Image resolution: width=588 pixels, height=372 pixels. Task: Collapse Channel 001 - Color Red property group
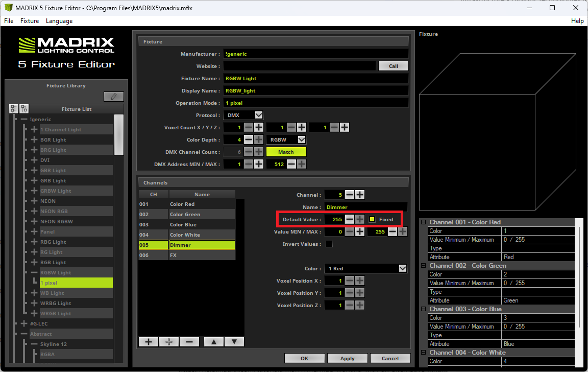[x=423, y=222]
